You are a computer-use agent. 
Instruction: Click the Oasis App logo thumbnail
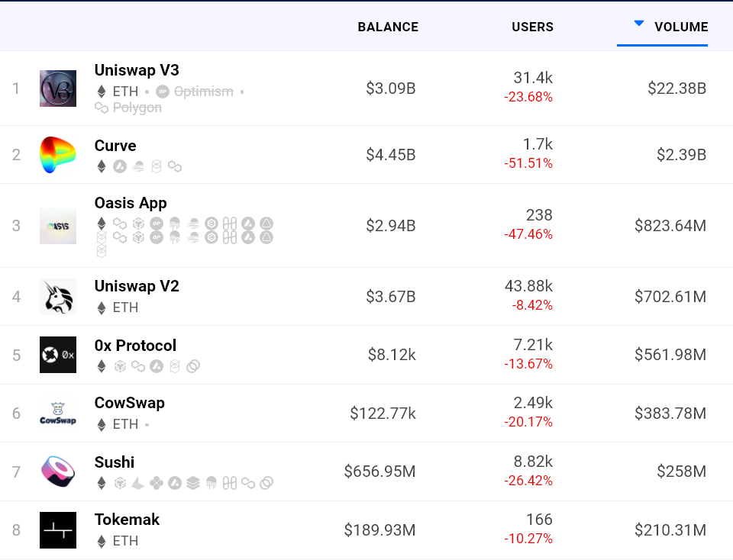click(x=58, y=226)
